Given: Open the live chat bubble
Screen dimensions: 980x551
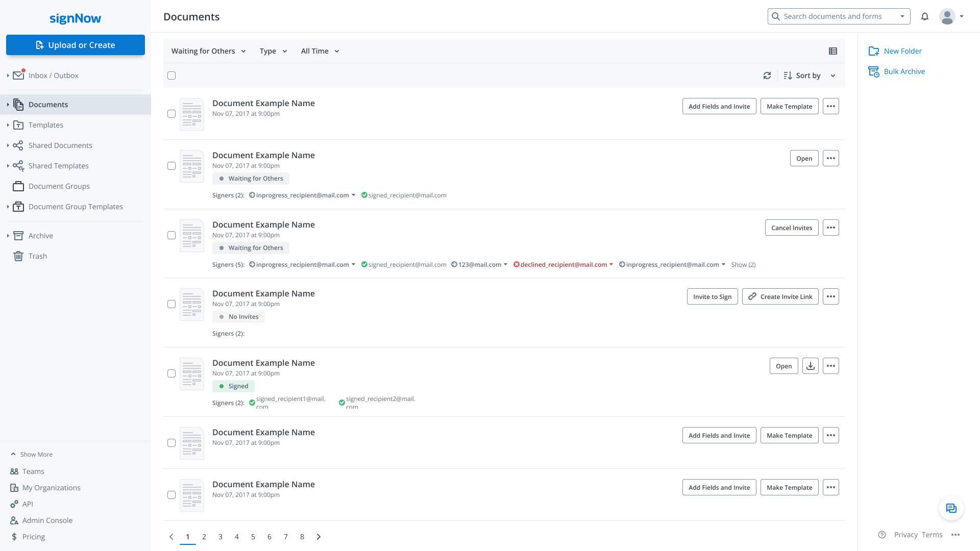Looking at the screenshot, I should tap(951, 508).
